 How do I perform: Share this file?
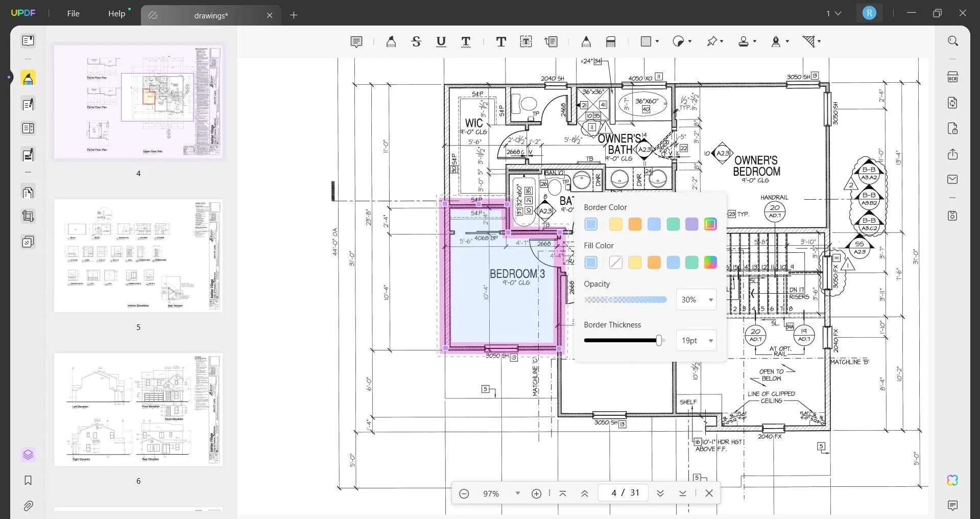pos(952,154)
